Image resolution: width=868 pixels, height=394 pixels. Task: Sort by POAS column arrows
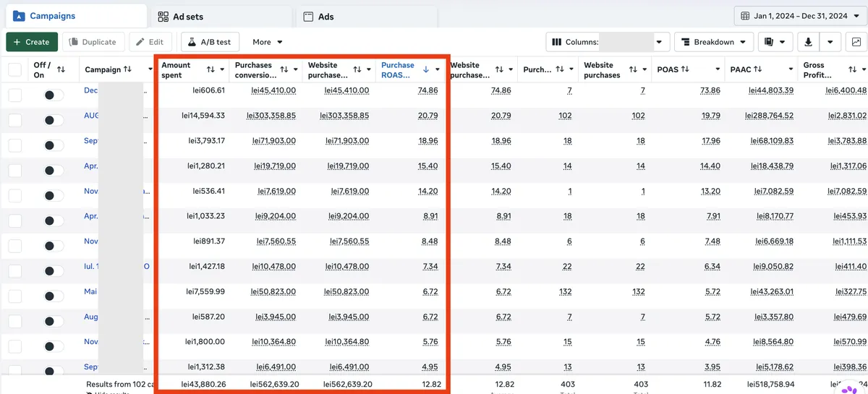pyautogui.click(x=684, y=69)
